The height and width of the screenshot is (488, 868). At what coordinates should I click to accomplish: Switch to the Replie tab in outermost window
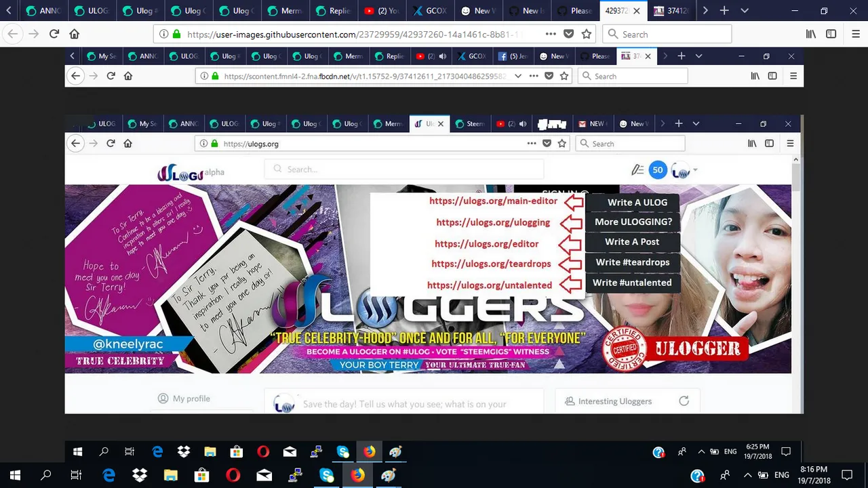[x=332, y=11]
